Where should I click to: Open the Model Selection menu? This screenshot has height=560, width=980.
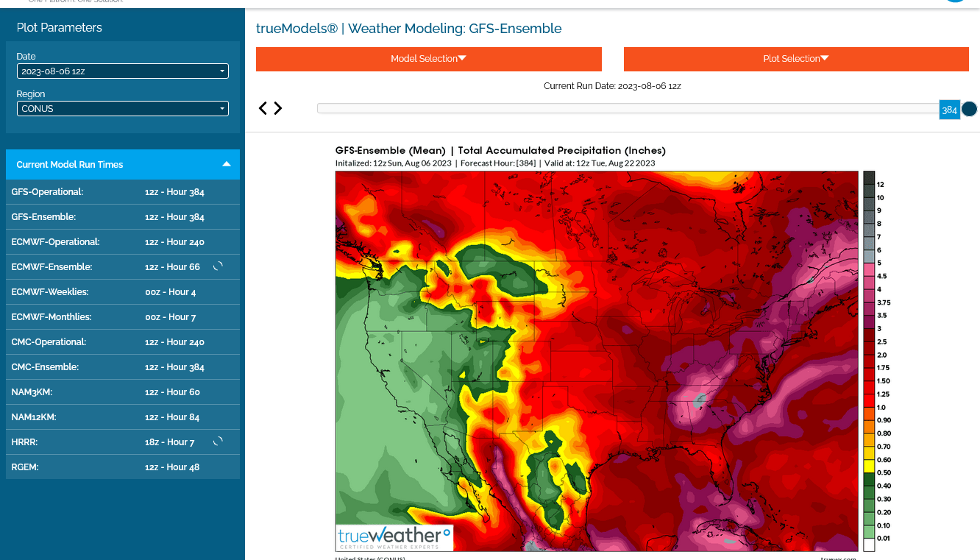click(x=429, y=59)
